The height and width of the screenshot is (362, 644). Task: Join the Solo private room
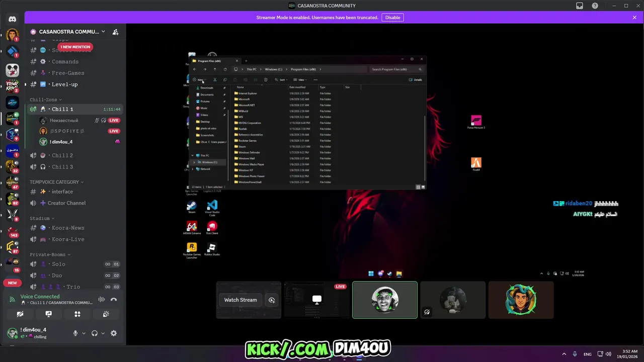pyautogui.click(x=75, y=264)
